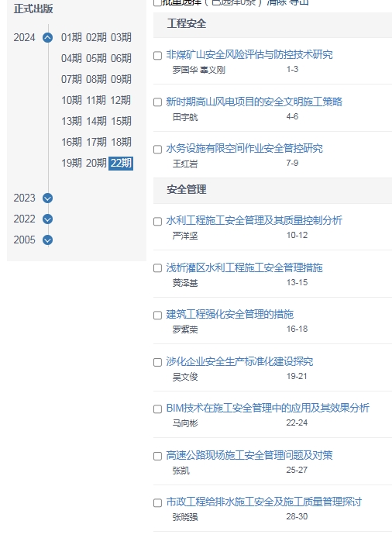The image size is (392, 538).
Task: Select issue 08期 in 2024 list
Action: (x=96, y=79)
